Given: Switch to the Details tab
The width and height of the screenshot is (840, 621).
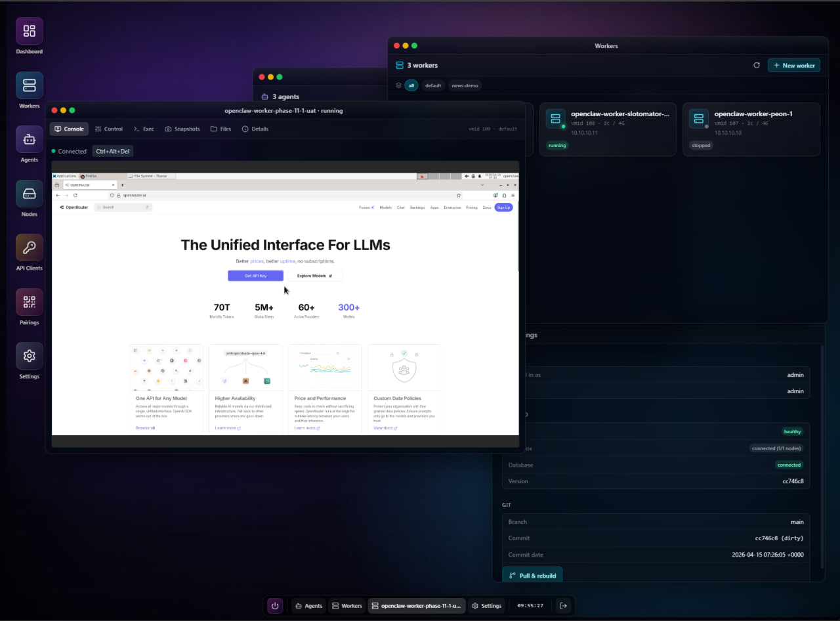Looking at the screenshot, I should coord(255,129).
